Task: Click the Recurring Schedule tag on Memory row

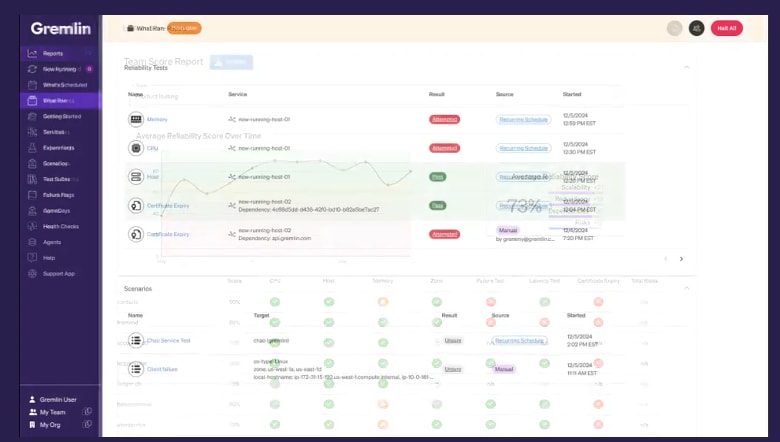Action: click(523, 119)
